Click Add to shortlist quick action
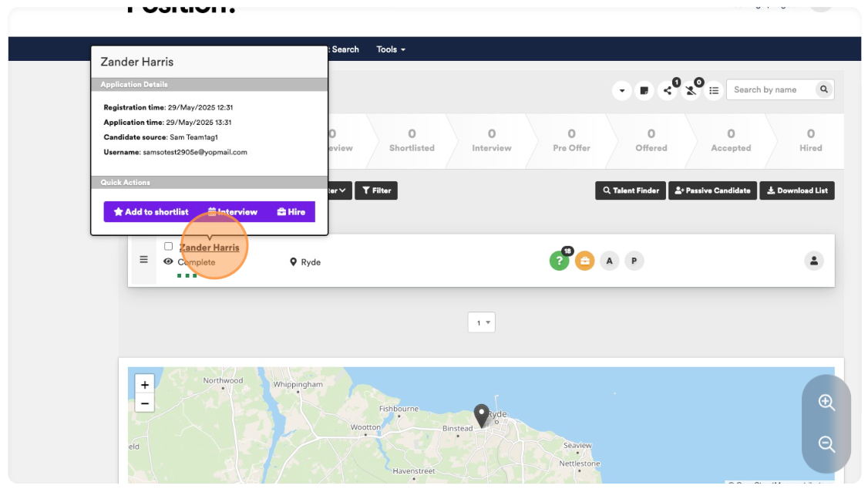 point(151,212)
